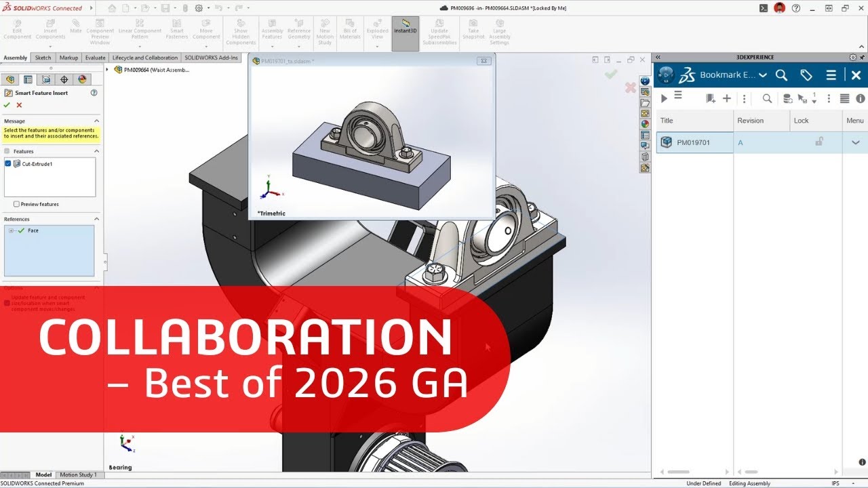This screenshot has width=868, height=488.
Task: Click the Home icon in title bar
Action: tap(112, 8)
